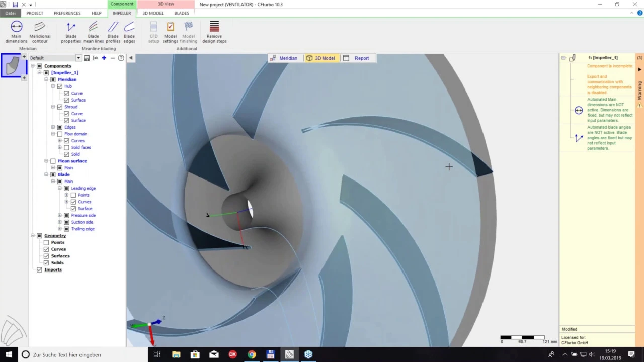Image resolution: width=644 pixels, height=362 pixels.
Task: Click the blade angles warning icon in message panel
Action: [x=579, y=138]
